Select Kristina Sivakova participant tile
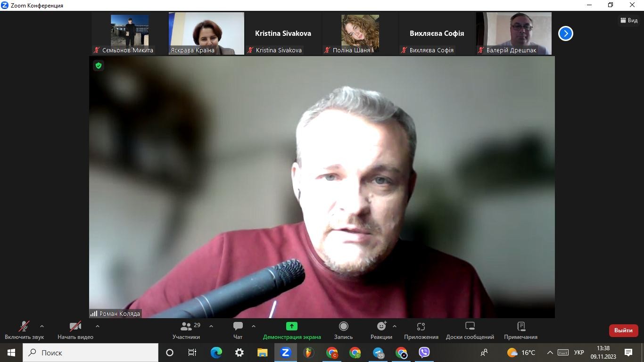This screenshot has height=362, width=644. click(x=283, y=33)
